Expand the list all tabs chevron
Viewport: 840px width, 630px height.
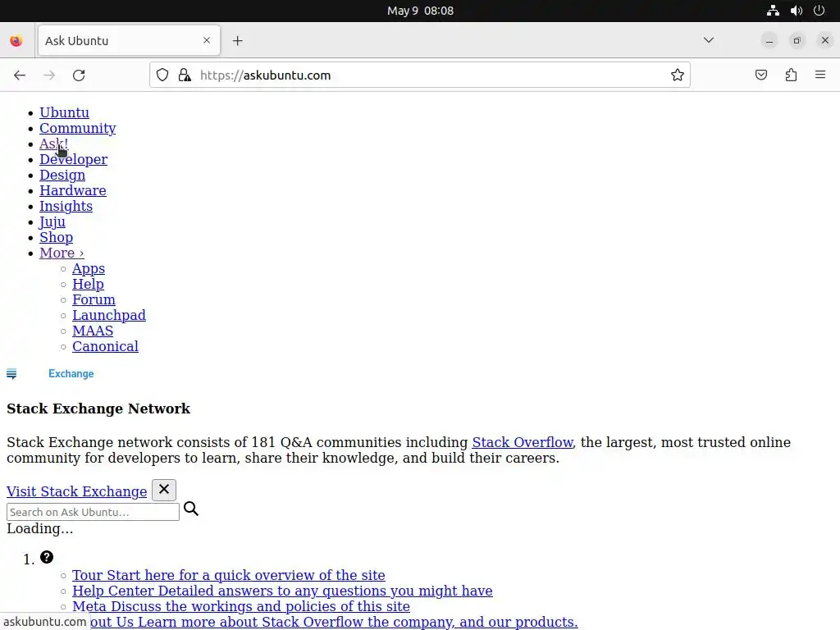pyautogui.click(x=709, y=40)
